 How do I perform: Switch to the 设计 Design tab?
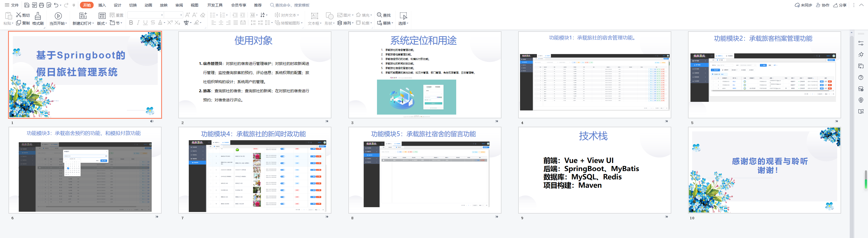(118, 5)
